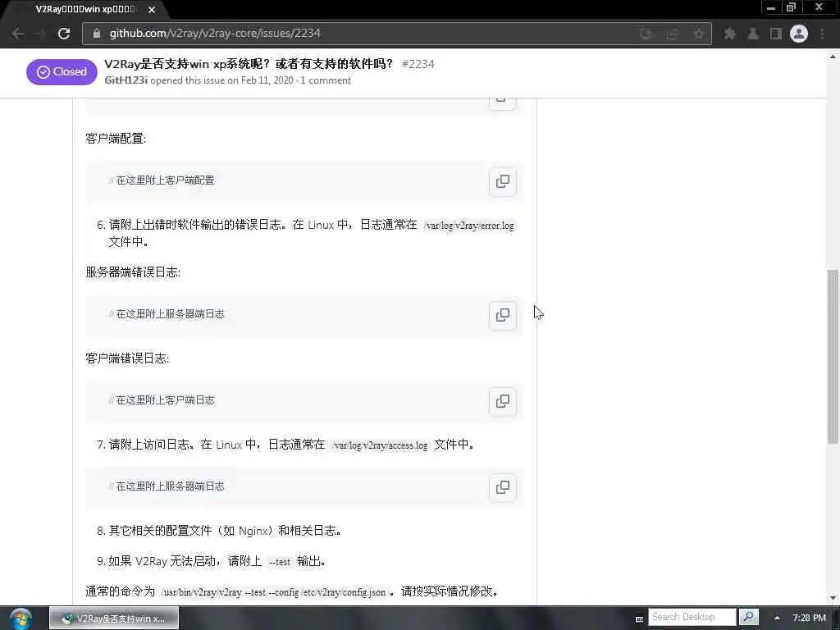This screenshot has width=840, height=630.
Task: Click the --test inline code
Action: (x=279, y=562)
